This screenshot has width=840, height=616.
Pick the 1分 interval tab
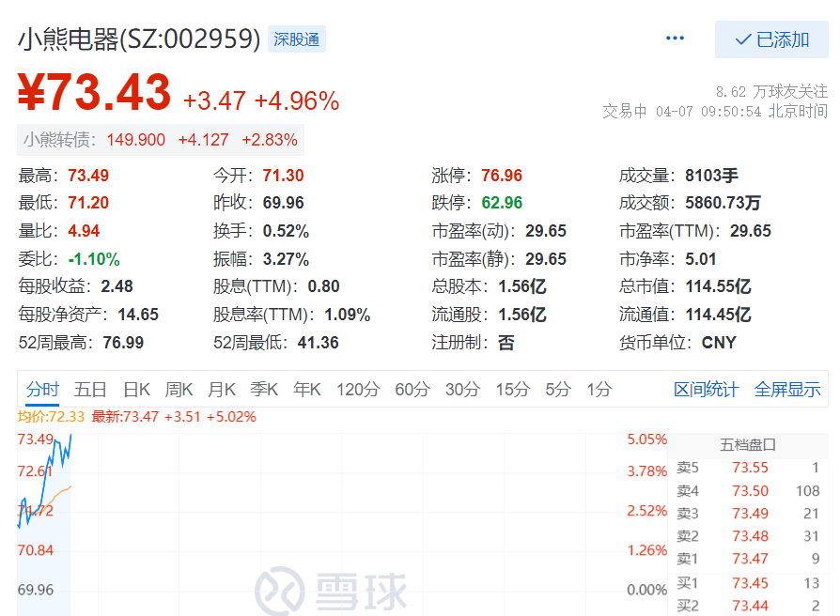[x=599, y=389]
